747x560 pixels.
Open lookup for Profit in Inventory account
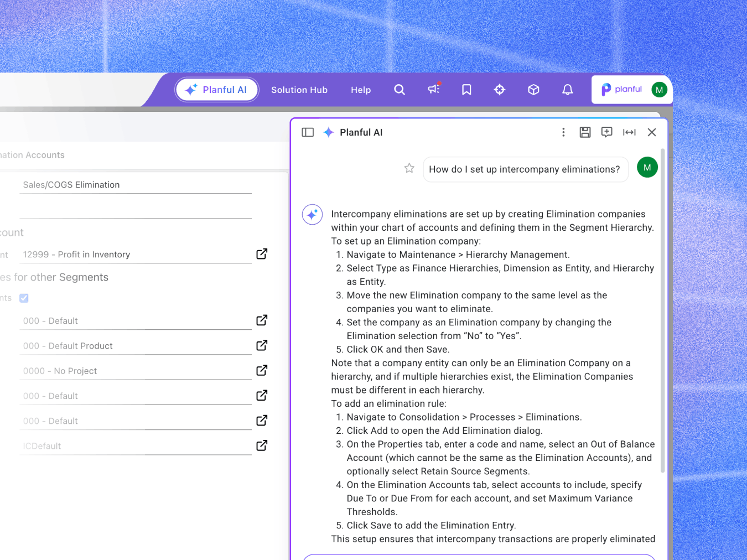click(x=262, y=254)
